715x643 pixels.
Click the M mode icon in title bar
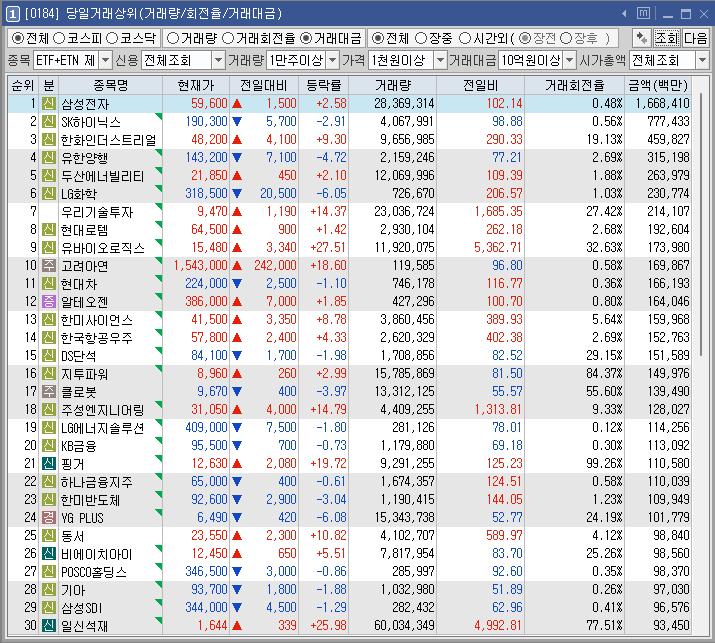(x=643, y=13)
